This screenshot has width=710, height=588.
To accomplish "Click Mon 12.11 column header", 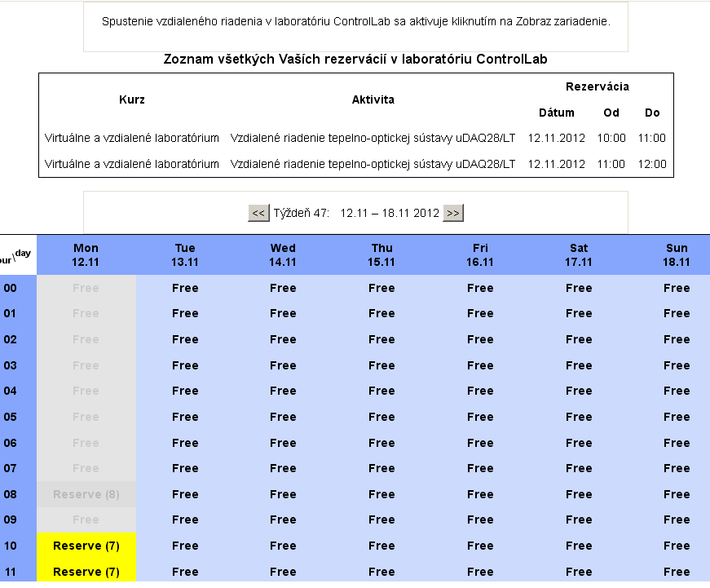I will (86, 255).
